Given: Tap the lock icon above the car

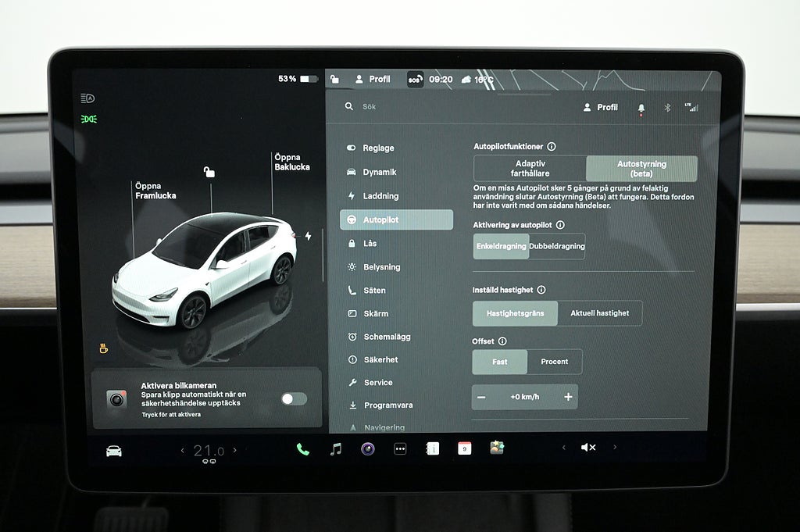Looking at the screenshot, I should 209,172.
